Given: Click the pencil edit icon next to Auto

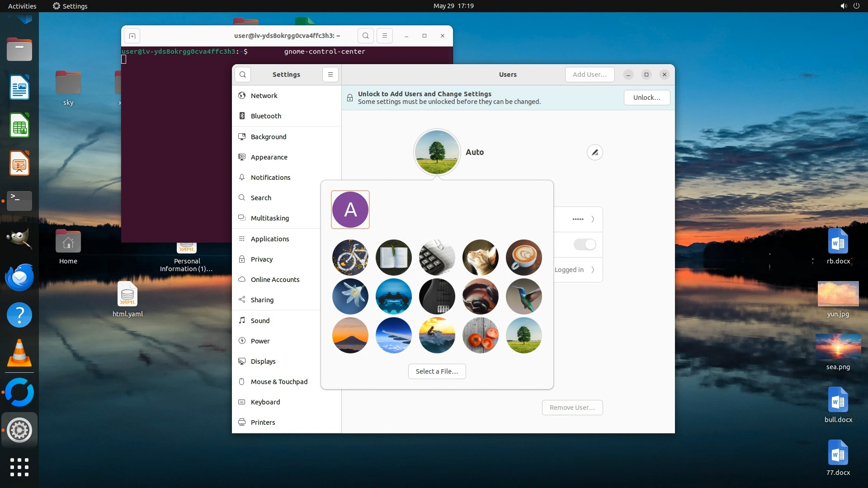Looking at the screenshot, I should [x=594, y=152].
